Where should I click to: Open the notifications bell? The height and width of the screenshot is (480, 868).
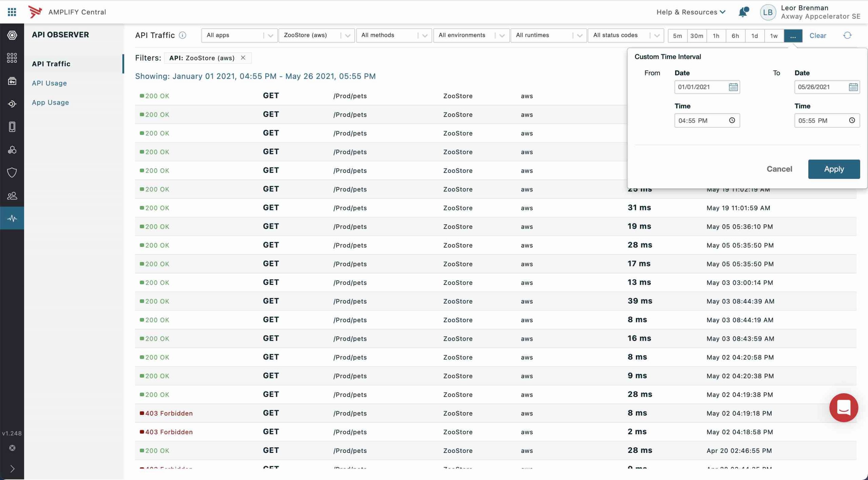tap(743, 12)
